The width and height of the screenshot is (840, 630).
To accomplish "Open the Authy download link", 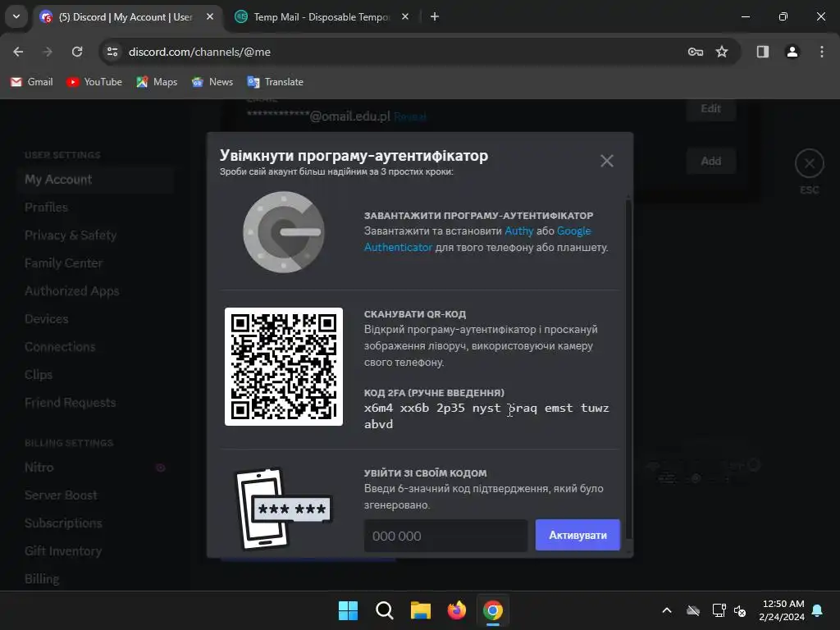I will [519, 231].
